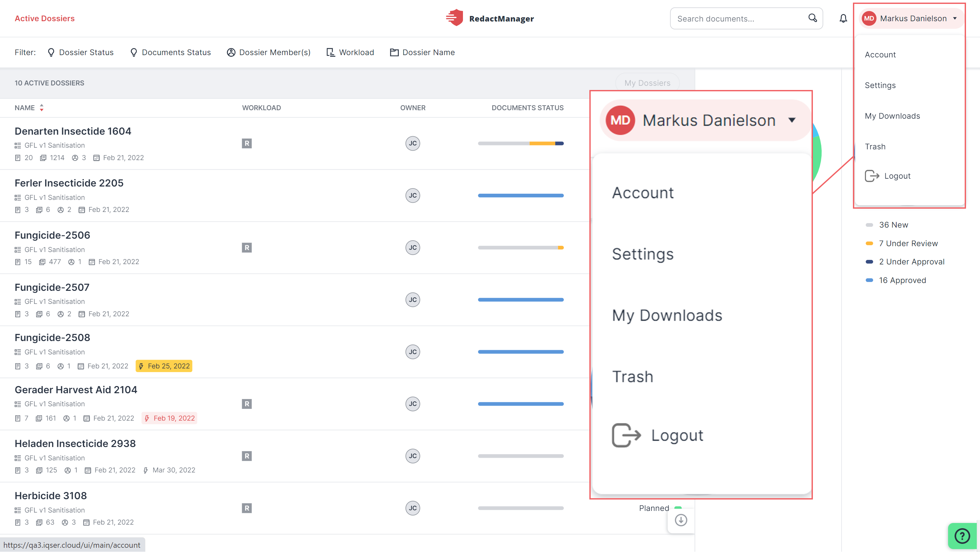Screen dimensions: 980x552
Task: Click the R workload badge for Denarten Insectide 1604
Action: coord(247,143)
